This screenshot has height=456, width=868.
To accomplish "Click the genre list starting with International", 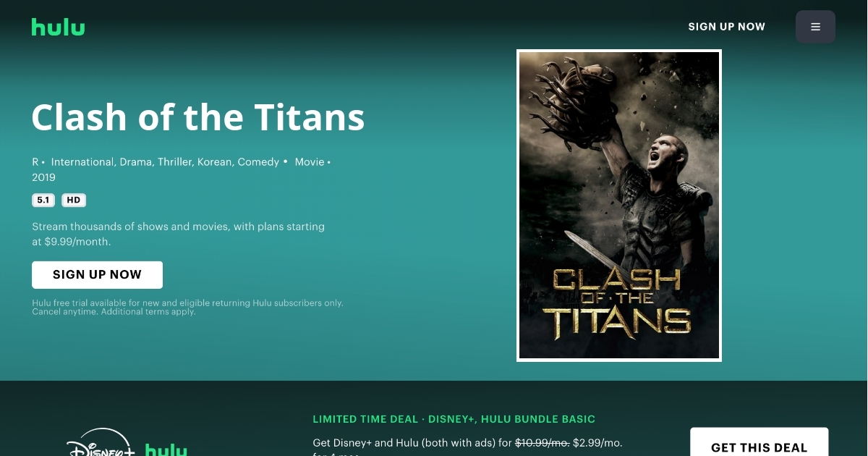I will coord(165,162).
